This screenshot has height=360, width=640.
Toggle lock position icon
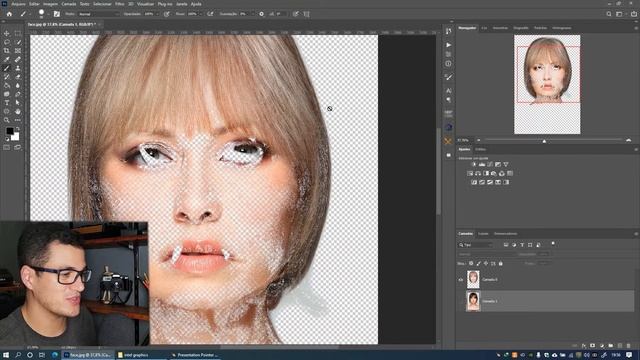pyautogui.click(x=486, y=264)
